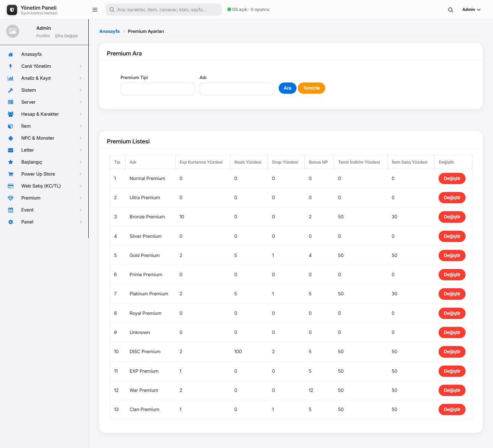493x448 pixels.
Task: Click the NPC & Monster android icon
Action: coord(11,138)
